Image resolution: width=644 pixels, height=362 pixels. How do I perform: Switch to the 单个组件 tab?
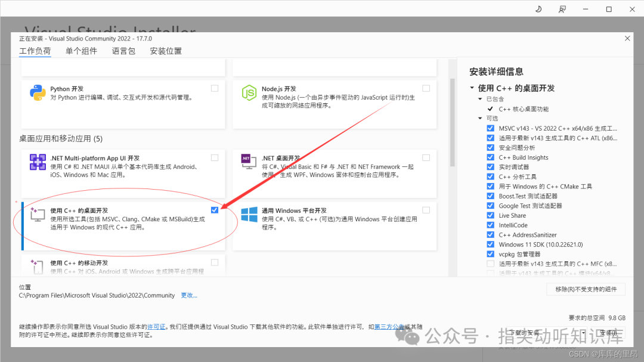tap(81, 51)
